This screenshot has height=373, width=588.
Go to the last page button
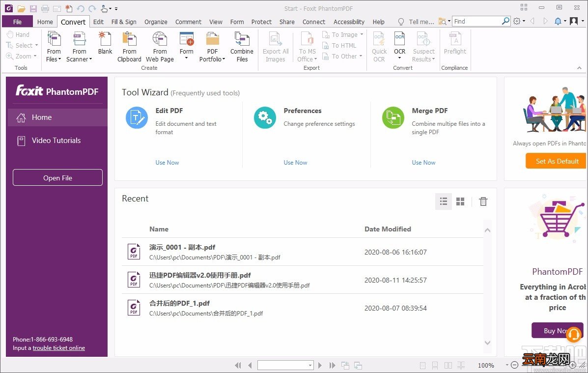(332, 365)
